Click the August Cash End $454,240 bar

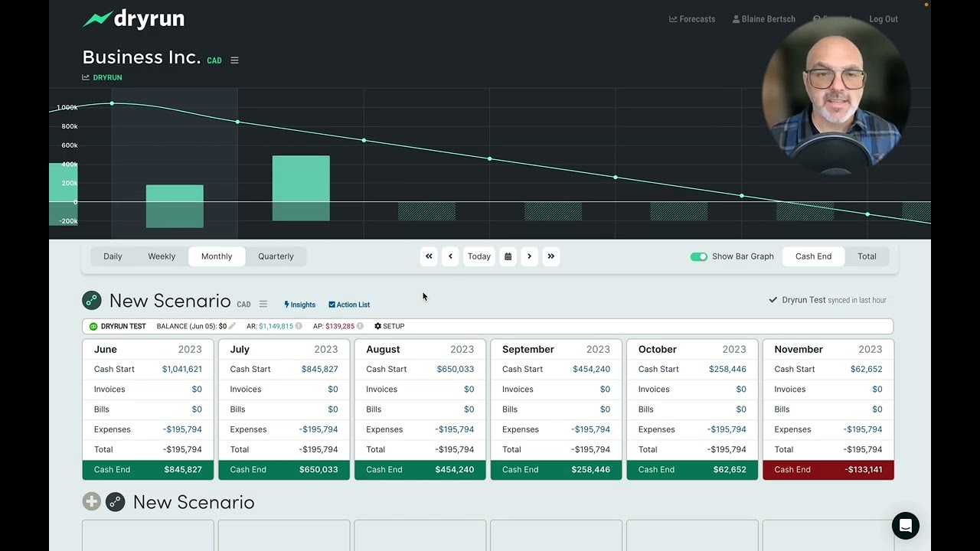420,470
